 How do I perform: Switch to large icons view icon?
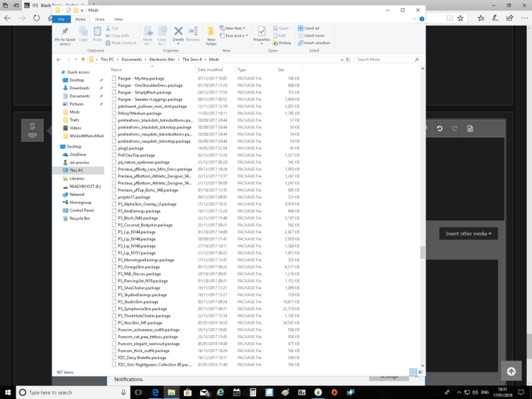(421, 372)
